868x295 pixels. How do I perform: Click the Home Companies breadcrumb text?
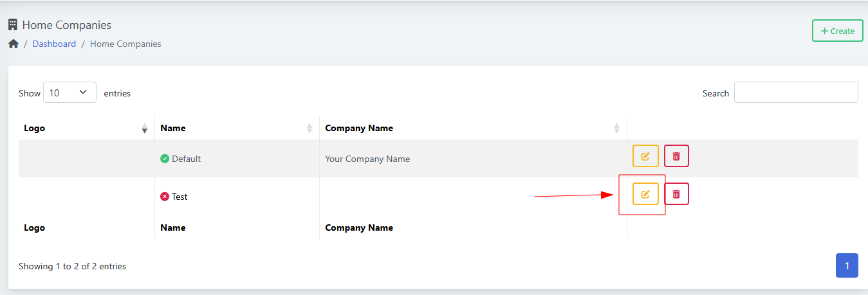tap(125, 44)
